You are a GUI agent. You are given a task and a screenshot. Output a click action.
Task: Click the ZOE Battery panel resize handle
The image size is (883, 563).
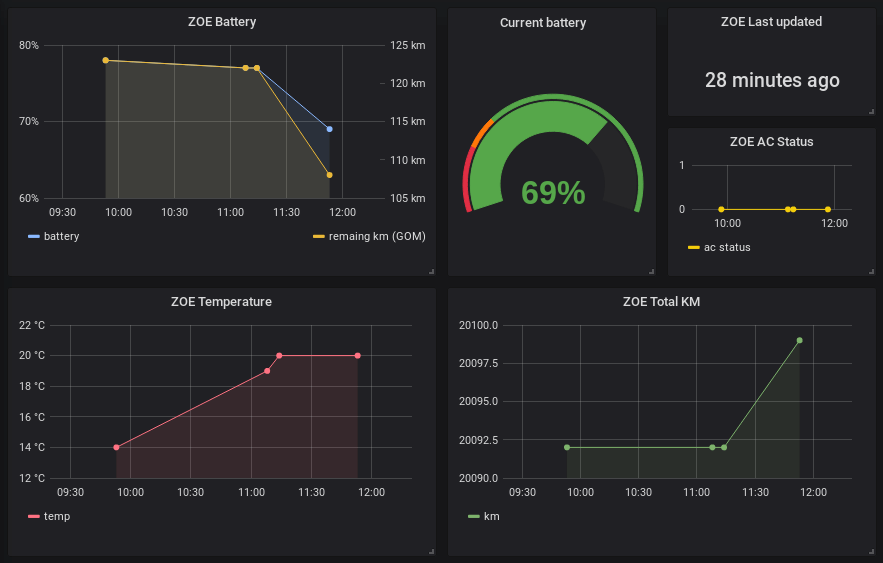click(431, 271)
